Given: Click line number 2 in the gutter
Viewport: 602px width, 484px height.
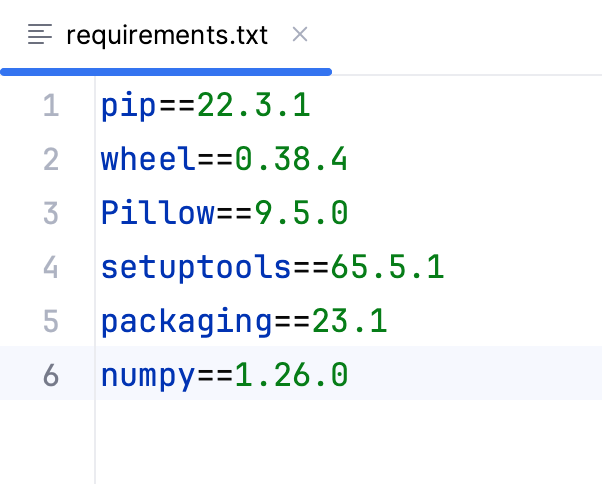Looking at the screenshot, I should [x=51, y=159].
